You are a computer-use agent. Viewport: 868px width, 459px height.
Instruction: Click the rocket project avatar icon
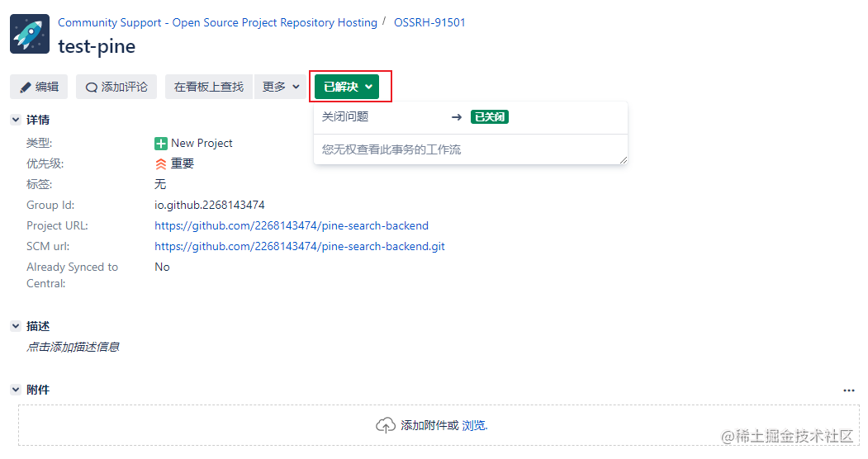point(30,34)
